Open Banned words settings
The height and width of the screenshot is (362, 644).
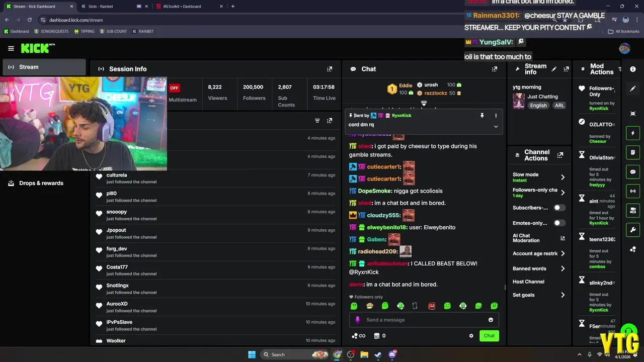[539, 268]
